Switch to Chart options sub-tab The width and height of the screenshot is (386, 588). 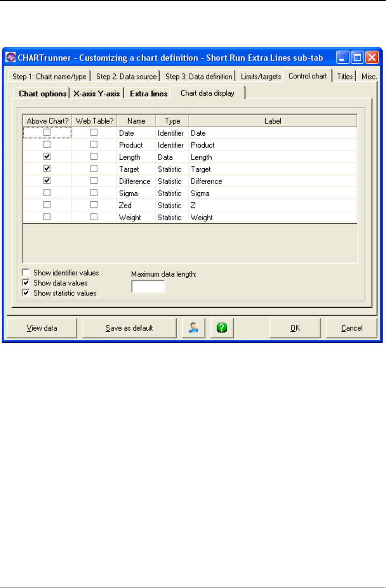pyautogui.click(x=43, y=94)
